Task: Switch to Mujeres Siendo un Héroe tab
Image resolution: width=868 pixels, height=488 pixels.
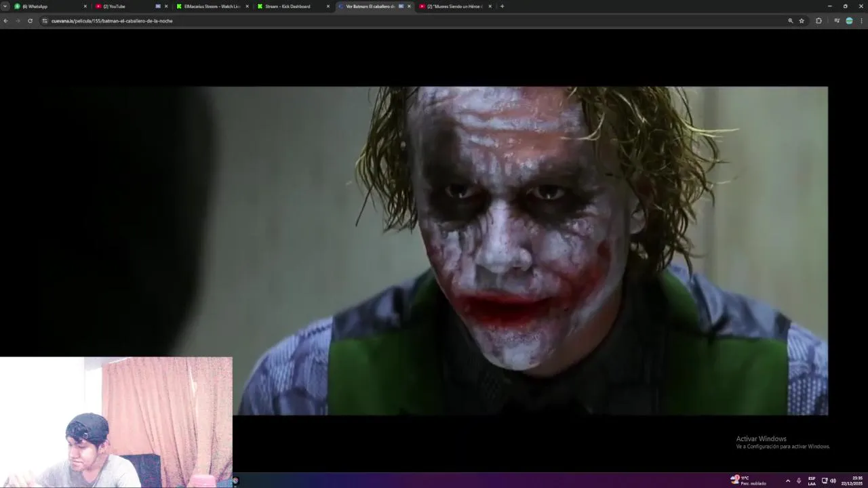Action: [455, 6]
